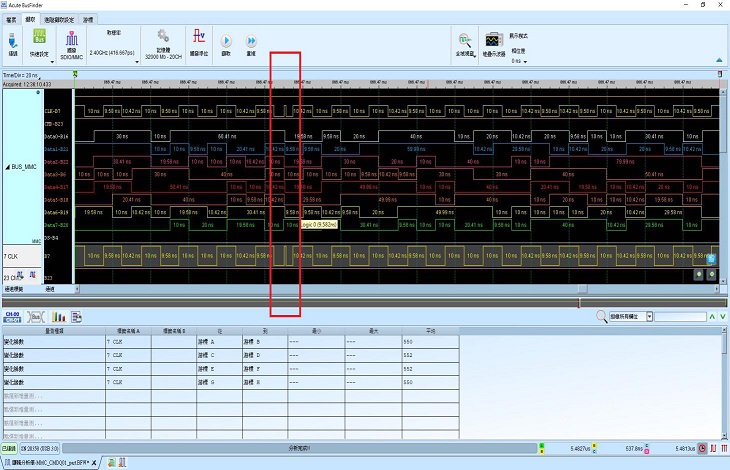The width and height of the screenshot is (730, 470).
Task: Open the SDIO/MMC bus settings icon
Action: pyautogui.click(x=71, y=37)
